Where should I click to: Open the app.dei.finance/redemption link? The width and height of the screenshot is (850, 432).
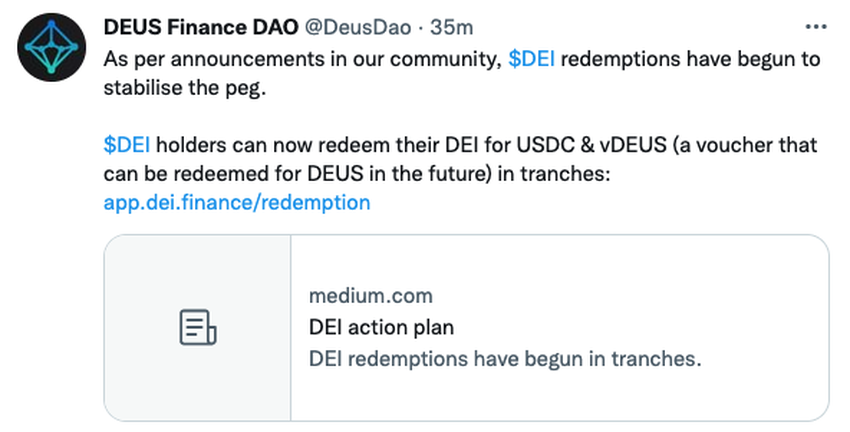click(x=236, y=202)
